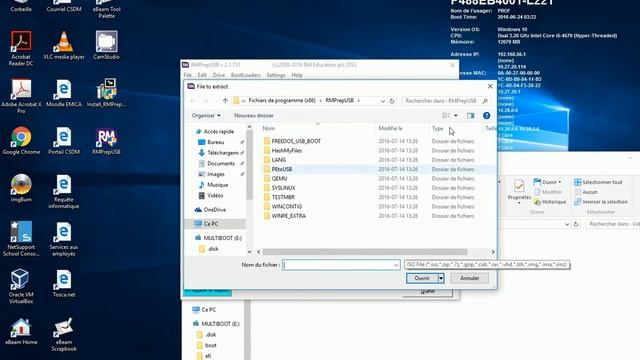Select the QEMU folder
The image size is (640, 360).
[279, 178]
